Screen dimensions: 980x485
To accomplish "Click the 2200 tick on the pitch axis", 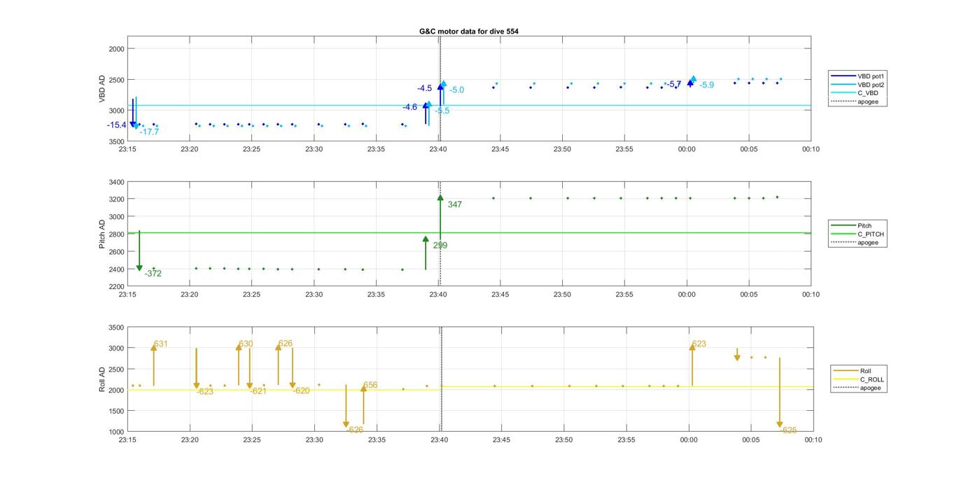I will 115,286.
